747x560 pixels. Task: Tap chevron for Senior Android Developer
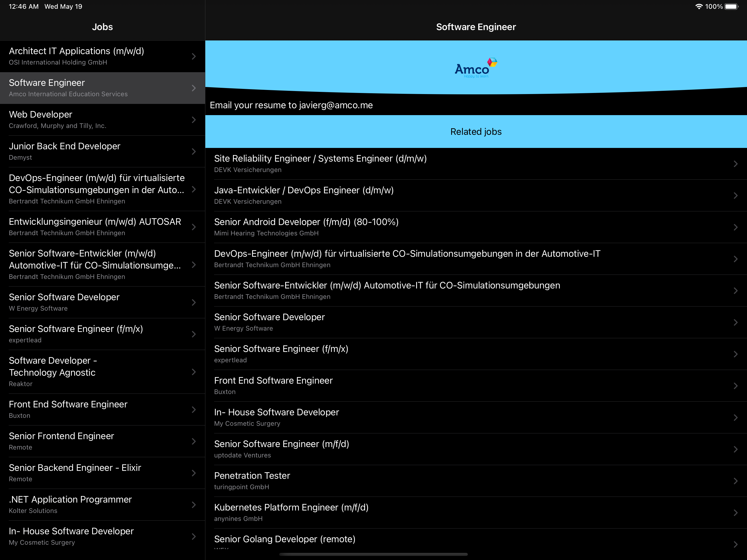735,227
